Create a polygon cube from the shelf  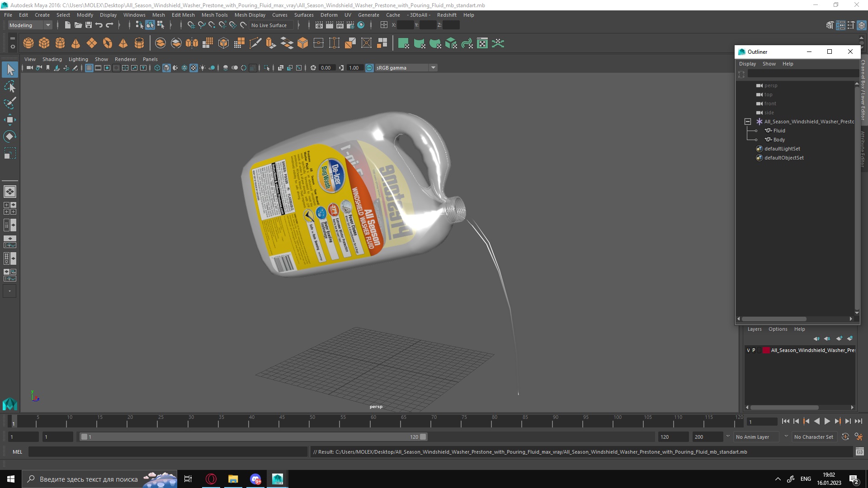point(44,43)
